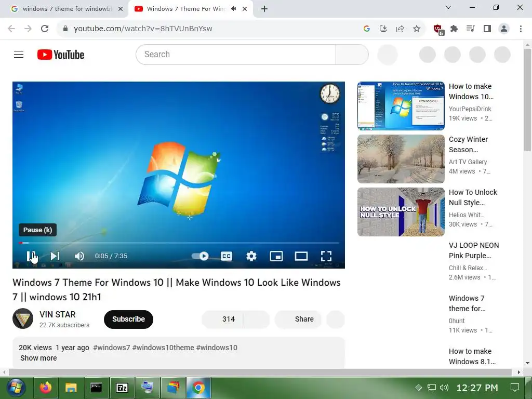The image size is (532, 399).
Task: Close the Google search tab
Action: click(121, 9)
